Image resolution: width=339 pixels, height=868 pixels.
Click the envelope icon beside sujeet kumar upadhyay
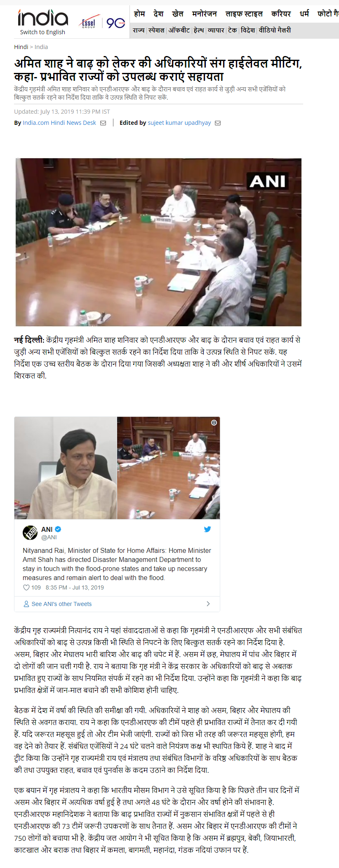click(x=218, y=123)
